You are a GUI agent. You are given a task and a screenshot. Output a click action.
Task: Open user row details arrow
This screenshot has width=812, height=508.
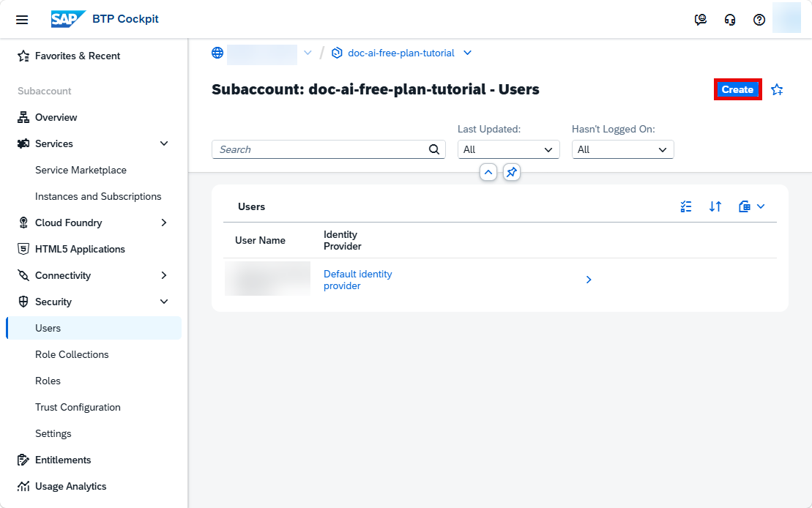click(588, 280)
